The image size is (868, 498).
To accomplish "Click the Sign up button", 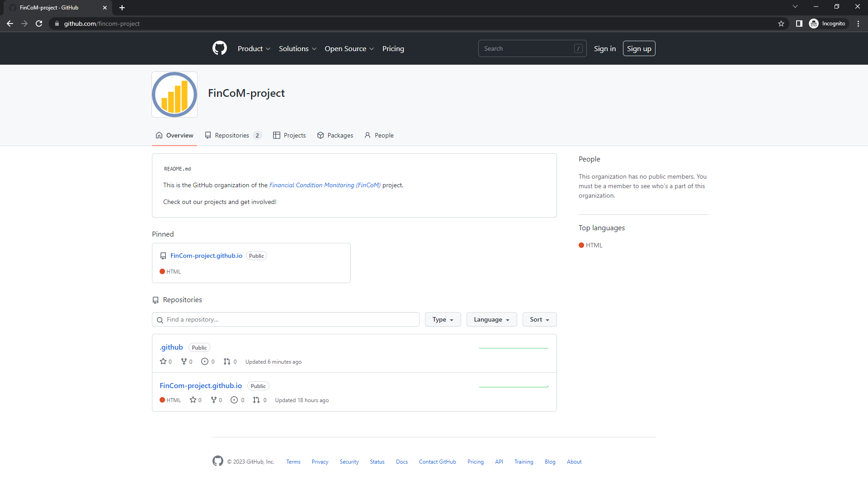I will pyautogui.click(x=639, y=48).
